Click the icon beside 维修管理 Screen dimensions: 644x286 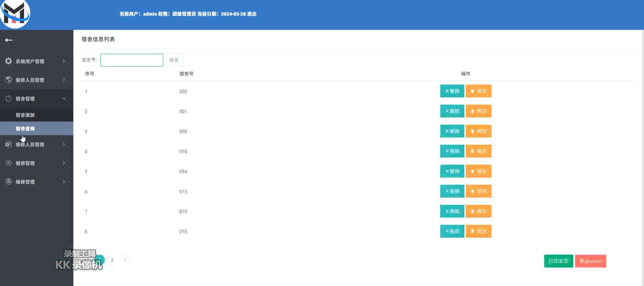[x=8, y=182]
